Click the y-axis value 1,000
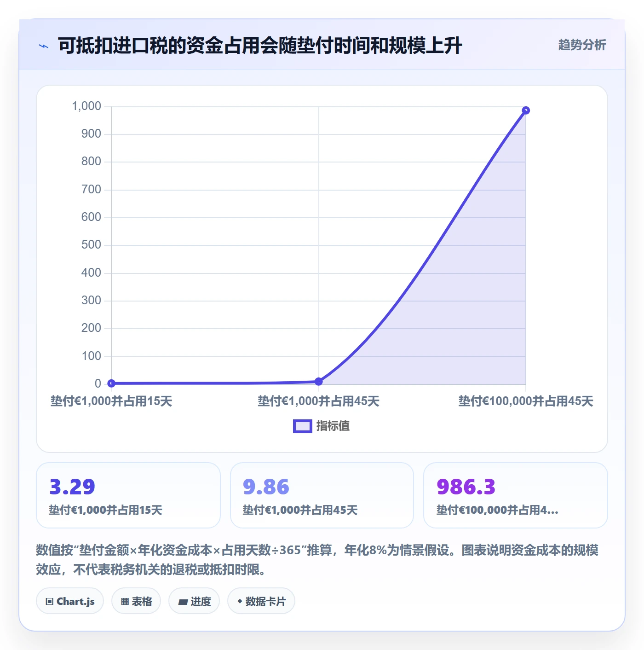The image size is (644, 650). coord(86,106)
